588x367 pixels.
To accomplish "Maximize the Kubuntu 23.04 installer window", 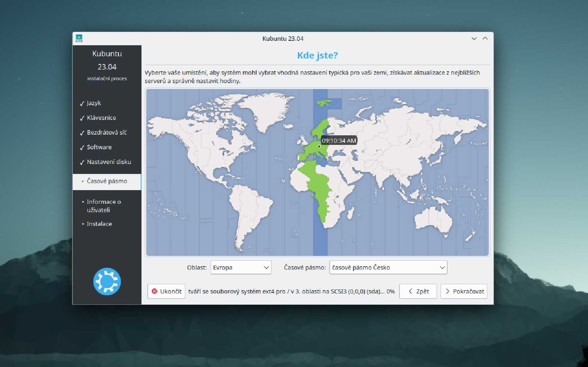I will 485,39.
